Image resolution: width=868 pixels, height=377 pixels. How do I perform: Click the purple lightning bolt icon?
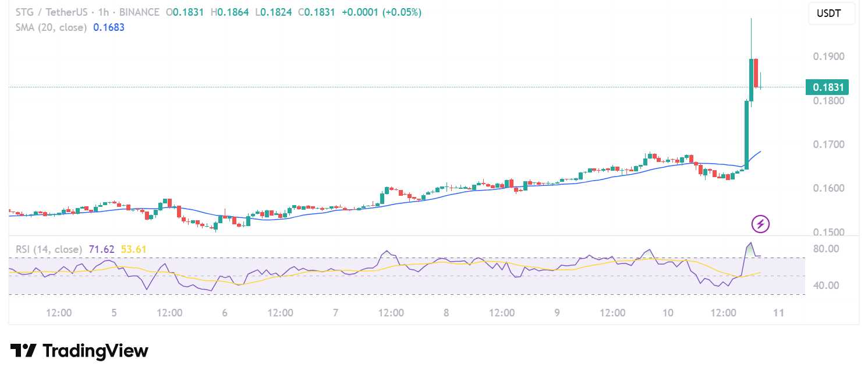(x=761, y=224)
